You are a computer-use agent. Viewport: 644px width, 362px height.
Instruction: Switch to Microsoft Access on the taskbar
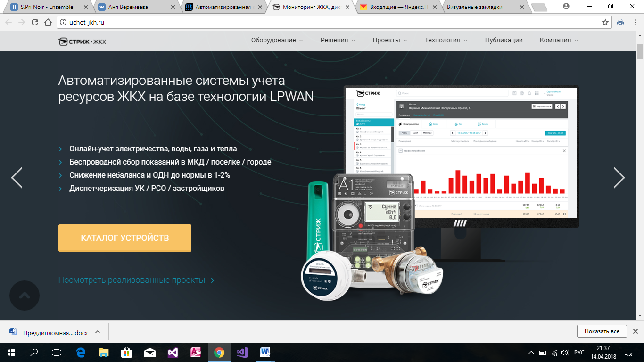[x=196, y=352]
